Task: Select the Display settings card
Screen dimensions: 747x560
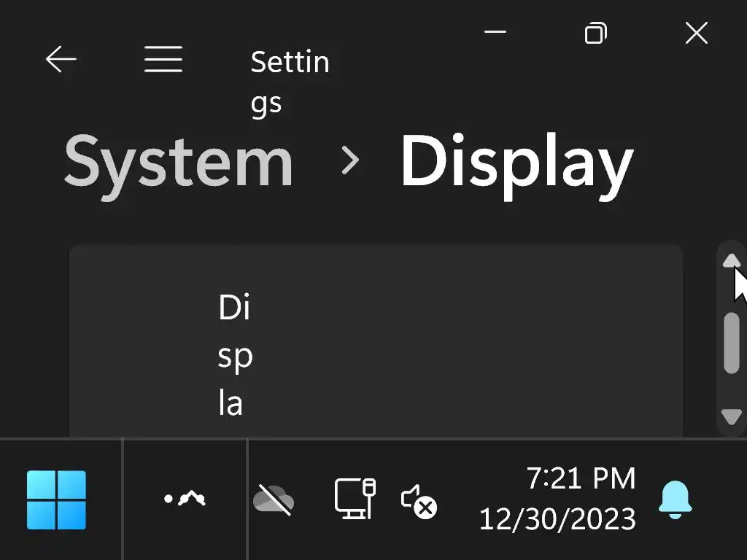Action: tap(376, 343)
